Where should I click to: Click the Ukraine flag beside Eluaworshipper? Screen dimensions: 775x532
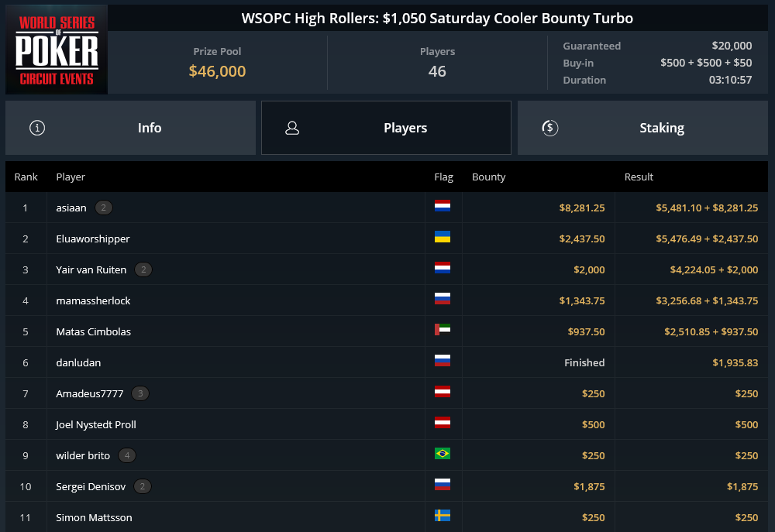click(x=443, y=237)
